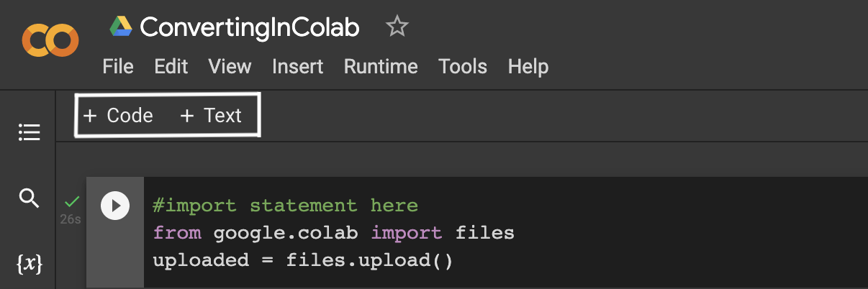Viewport: 868px width, 289px height.
Task: Open the Insert menu
Action: point(297,67)
